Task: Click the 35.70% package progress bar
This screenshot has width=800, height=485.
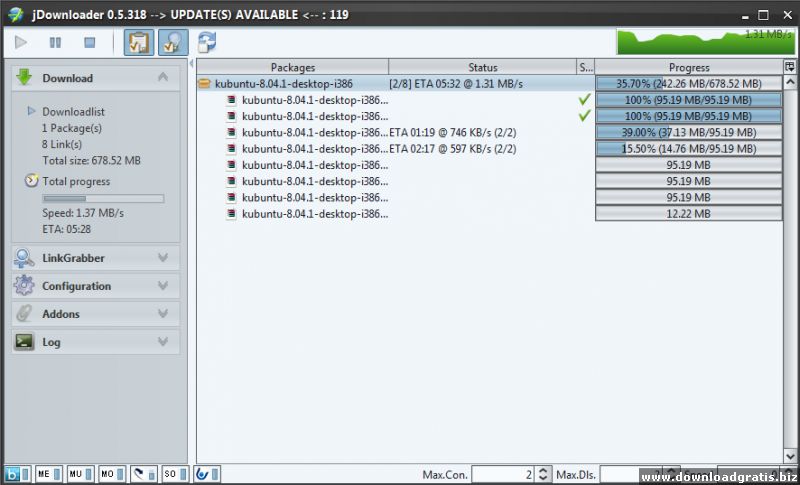Action: click(x=689, y=84)
